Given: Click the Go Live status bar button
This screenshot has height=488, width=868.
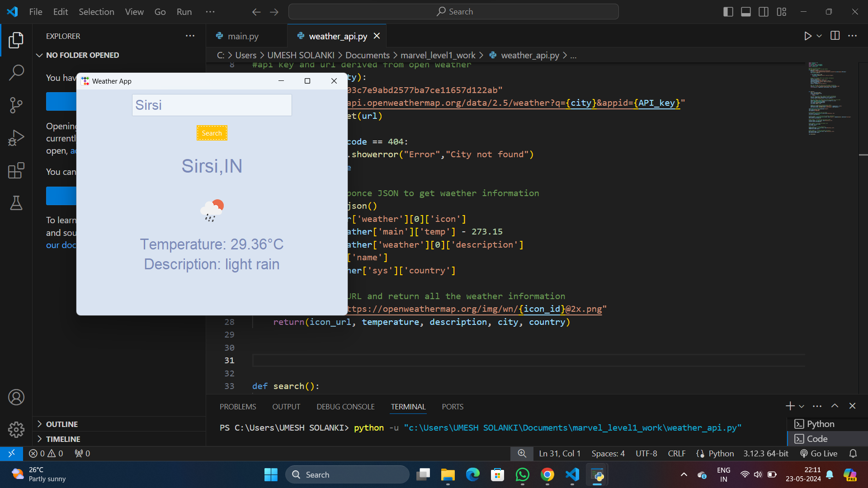Looking at the screenshot, I should coord(819,453).
